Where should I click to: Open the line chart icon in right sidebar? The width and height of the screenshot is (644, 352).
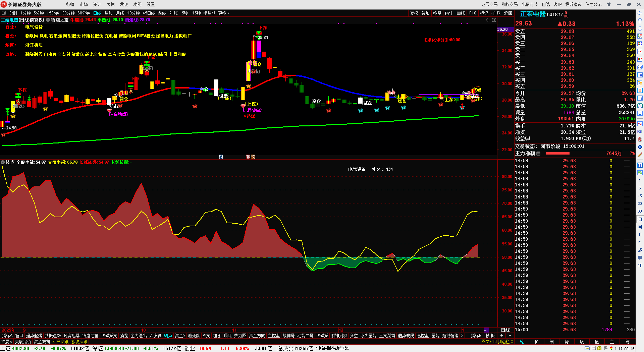640,52
